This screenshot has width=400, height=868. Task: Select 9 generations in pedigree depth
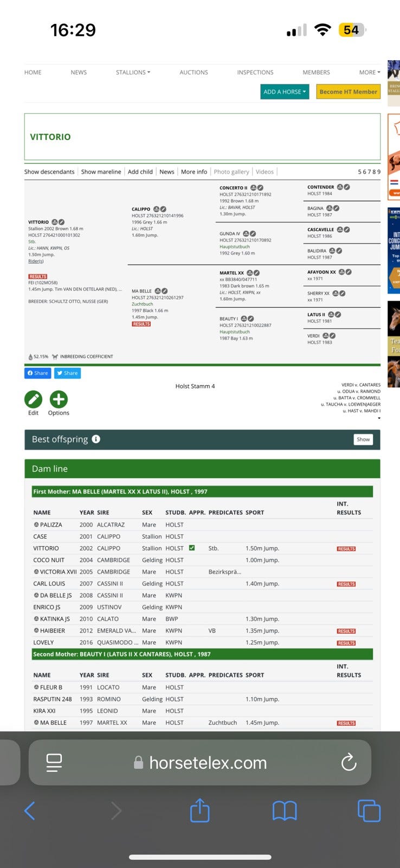coord(379,171)
